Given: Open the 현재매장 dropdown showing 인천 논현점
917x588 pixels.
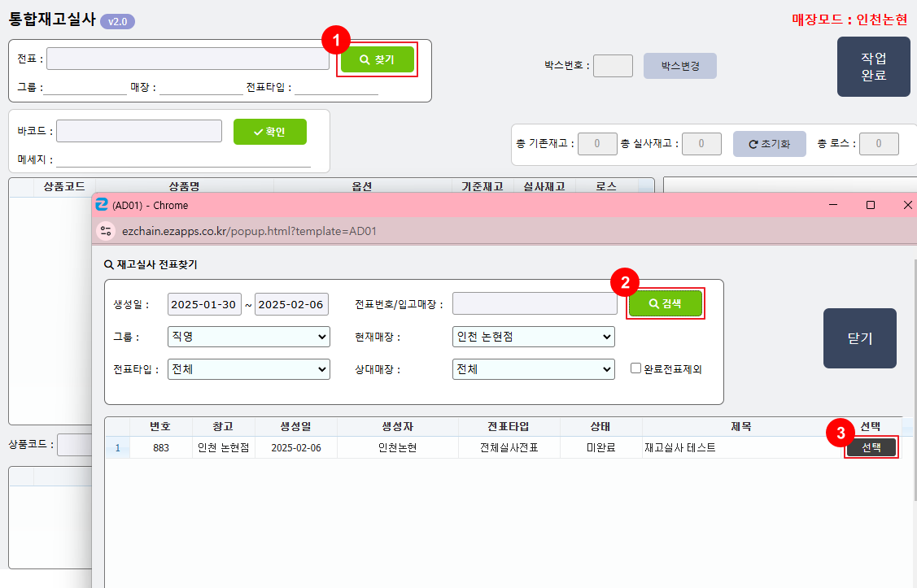Looking at the screenshot, I should [533, 337].
